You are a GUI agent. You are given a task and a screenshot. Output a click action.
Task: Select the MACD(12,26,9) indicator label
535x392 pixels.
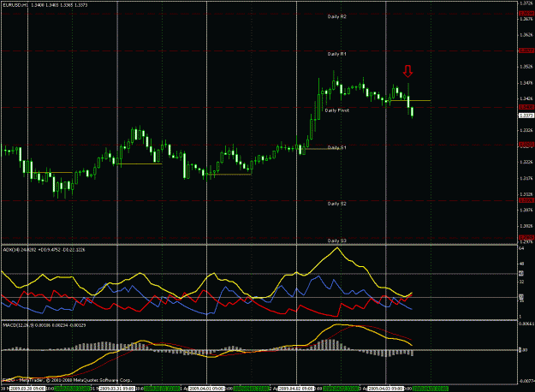point(44,325)
